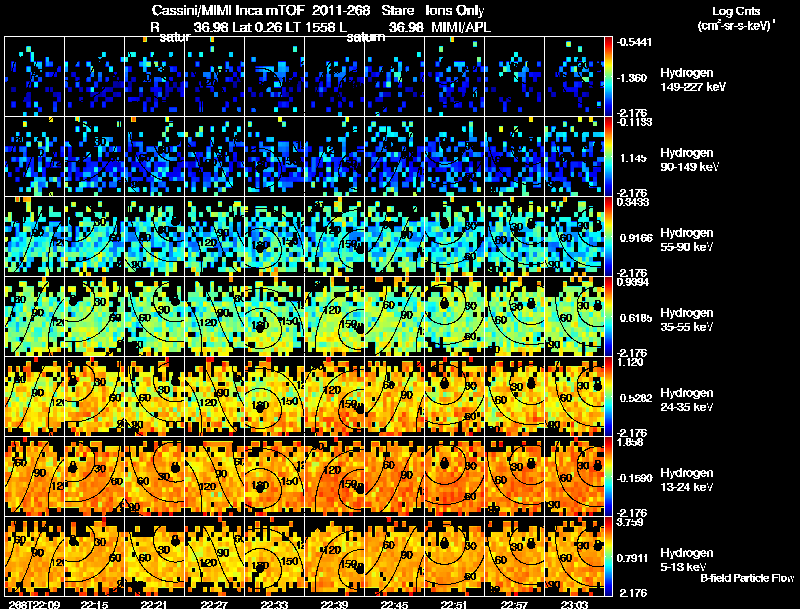Select the Hydrogen 55-90 keV label
This screenshot has height=609, width=800.
tap(687, 240)
